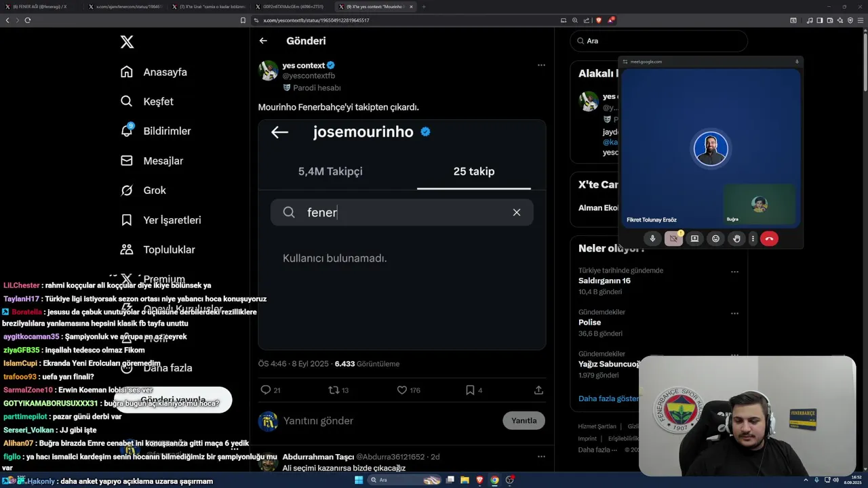The width and height of the screenshot is (868, 488).
Task: Click the bookmark icon in the address bar
Action: [x=243, y=20]
